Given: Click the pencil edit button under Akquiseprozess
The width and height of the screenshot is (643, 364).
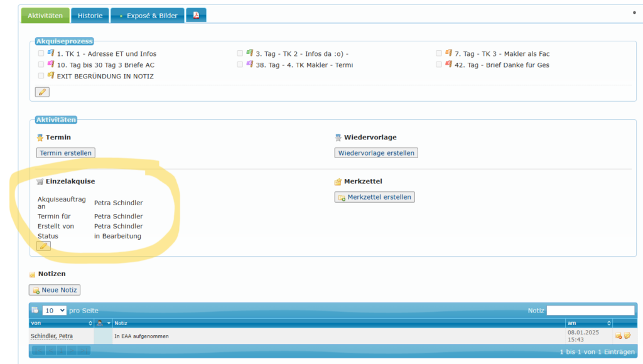Looking at the screenshot, I should (42, 92).
